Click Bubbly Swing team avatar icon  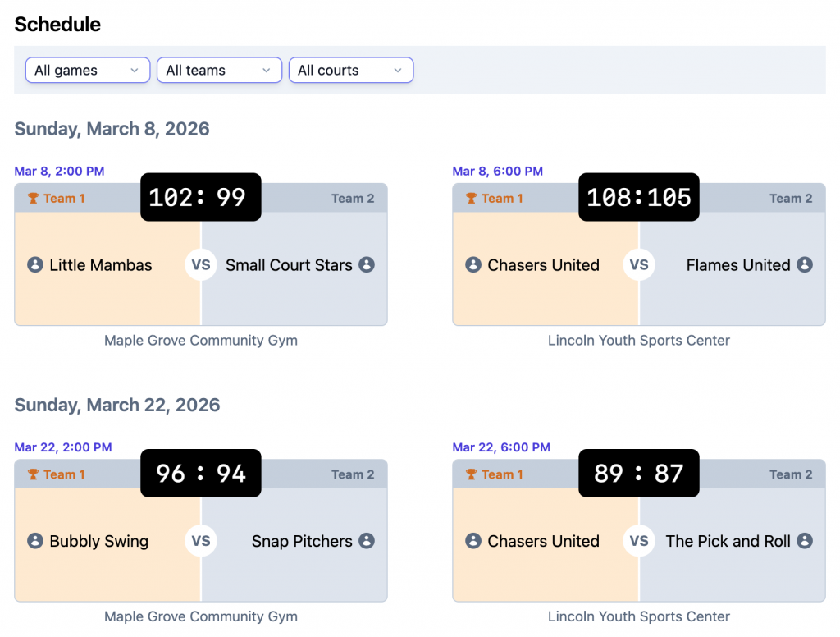[34, 541]
